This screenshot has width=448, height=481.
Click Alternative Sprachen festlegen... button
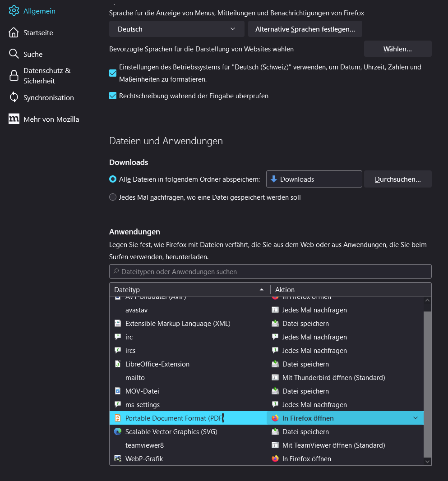click(x=305, y=29)
